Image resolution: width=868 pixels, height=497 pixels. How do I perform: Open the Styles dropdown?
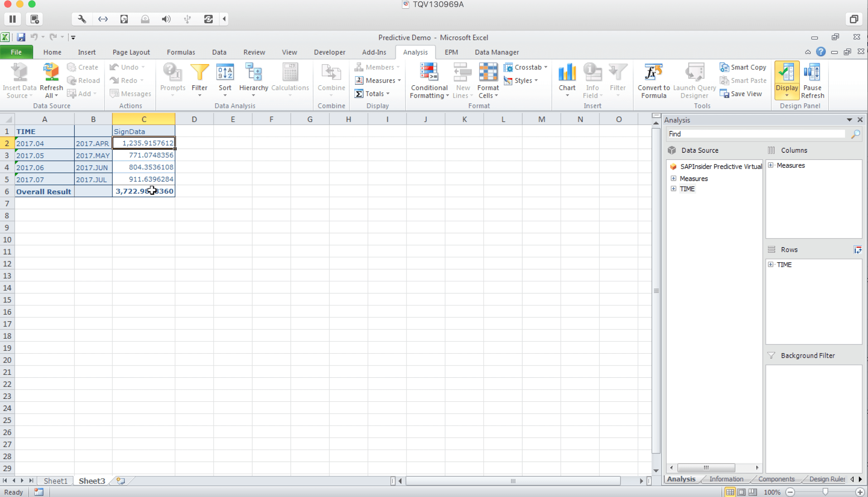(x=521, y=80)
